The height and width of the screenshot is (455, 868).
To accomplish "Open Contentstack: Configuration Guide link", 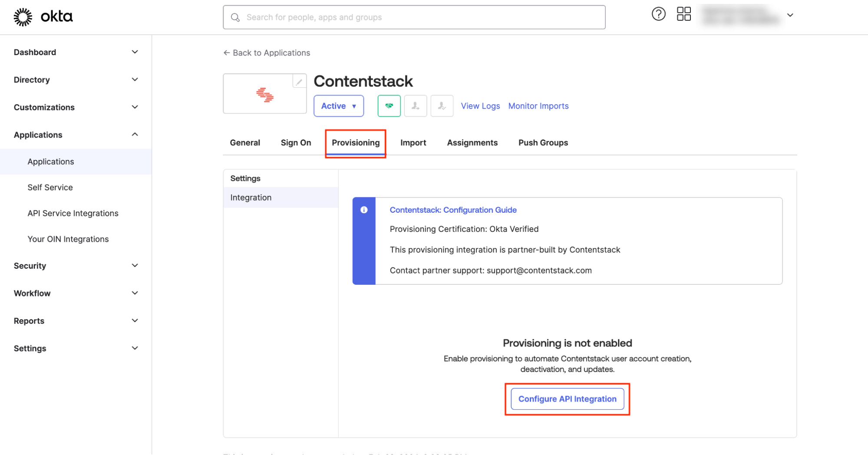I will tap(453, 210).
